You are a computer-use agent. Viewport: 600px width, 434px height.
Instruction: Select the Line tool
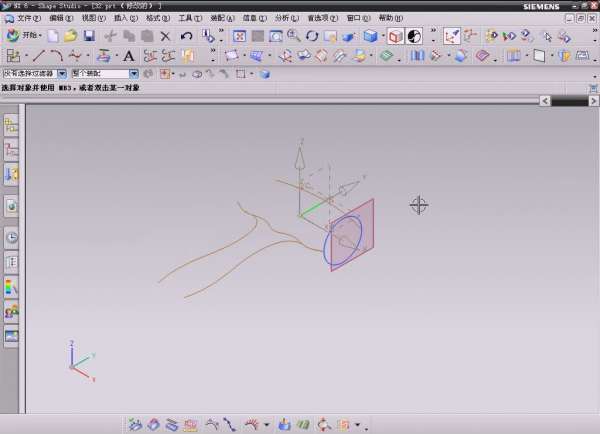pyautogui.click(x=39, y=56)
